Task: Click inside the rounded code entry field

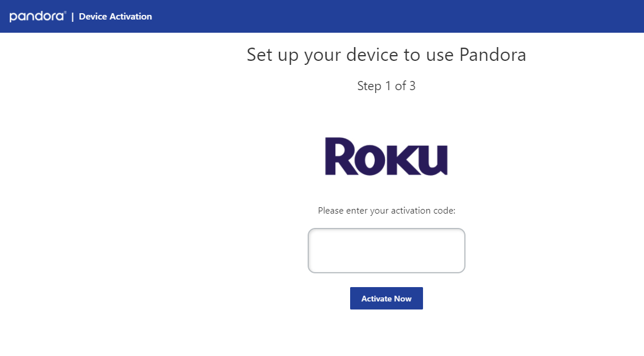Action: 386,250
